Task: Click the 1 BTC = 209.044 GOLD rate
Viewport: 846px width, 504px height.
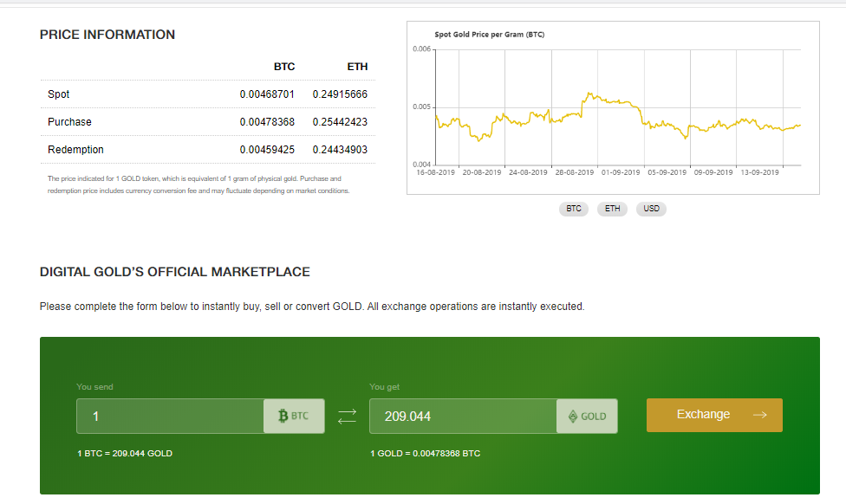Action: 125,453
